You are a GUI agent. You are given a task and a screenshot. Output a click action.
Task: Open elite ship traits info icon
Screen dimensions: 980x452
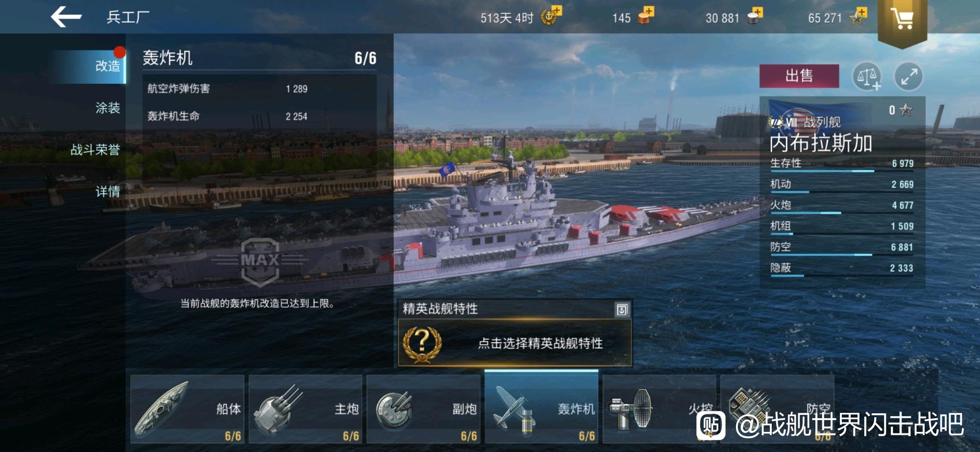pos(622,309)
